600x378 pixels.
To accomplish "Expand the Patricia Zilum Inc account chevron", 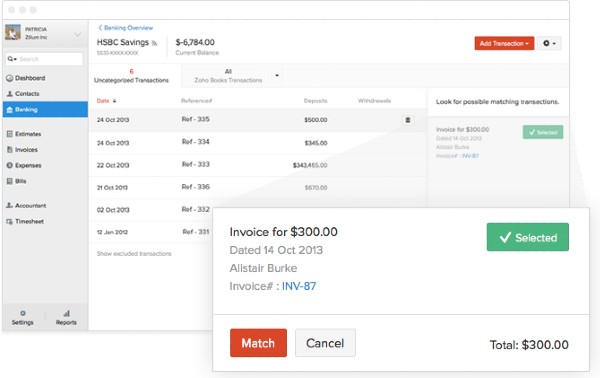I will 77,34.
